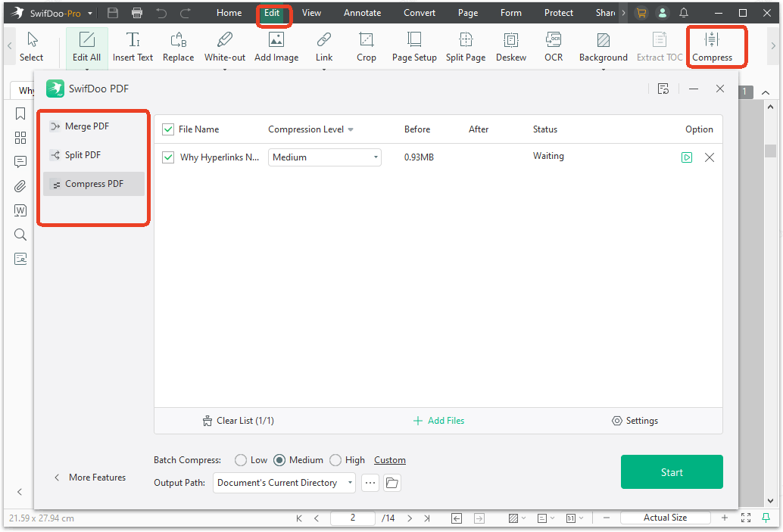
Task: Click the search magnifier in sidebar
Action: (x=20, y=235)
